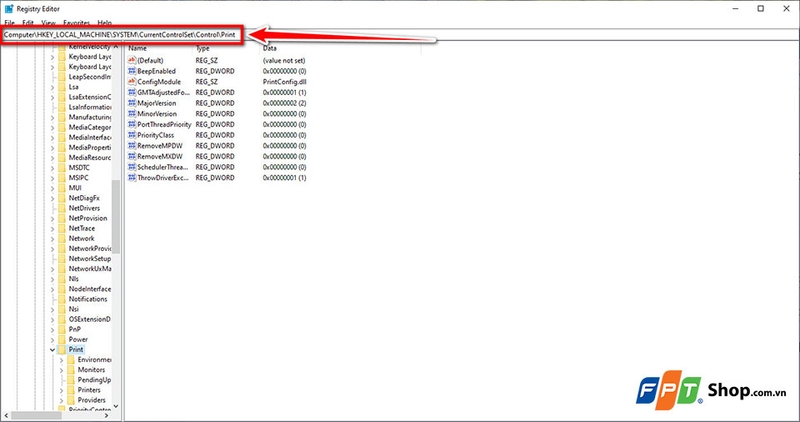
Task: Click the DWORD icon beside MinorVersion
Action: (x=132, y=114)
